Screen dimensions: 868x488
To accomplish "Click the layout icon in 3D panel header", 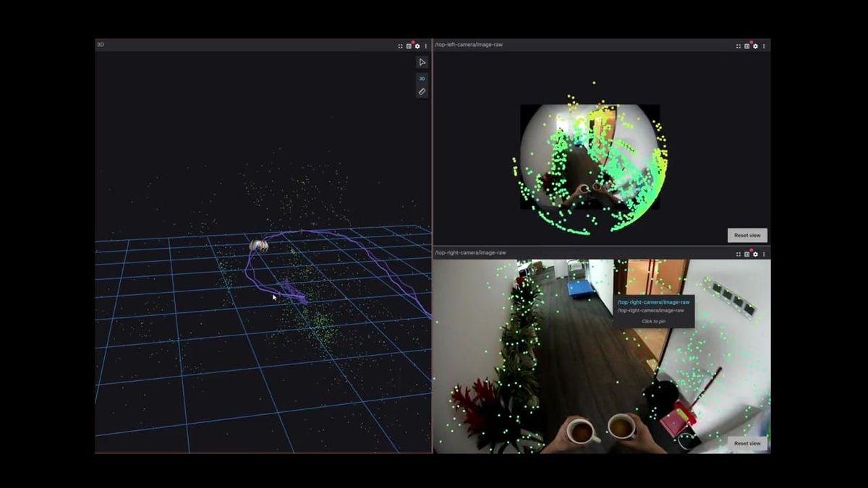I will coord(409,46).
